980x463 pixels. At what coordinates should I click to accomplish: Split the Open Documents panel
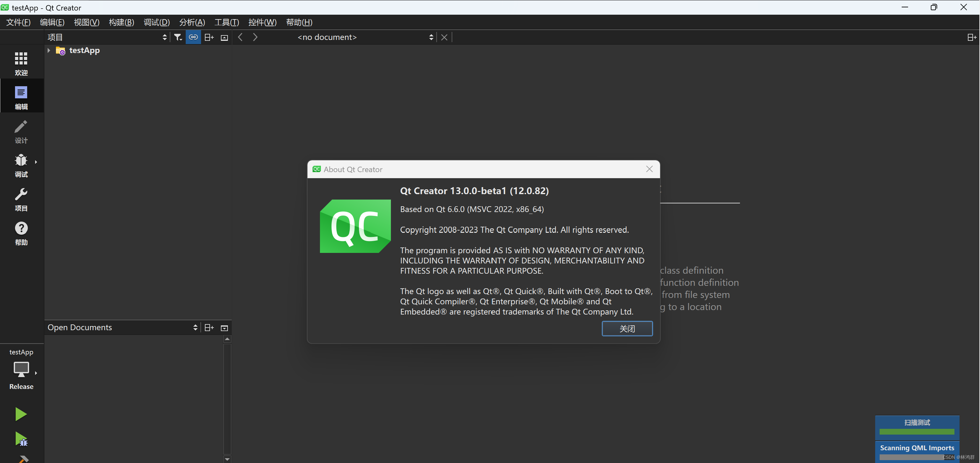point(209,328)
